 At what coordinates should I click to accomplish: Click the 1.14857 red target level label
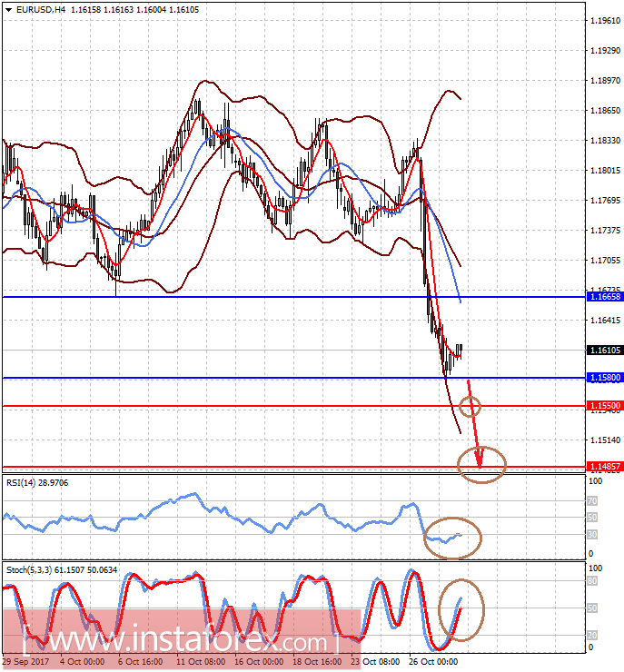pos(602,467)
